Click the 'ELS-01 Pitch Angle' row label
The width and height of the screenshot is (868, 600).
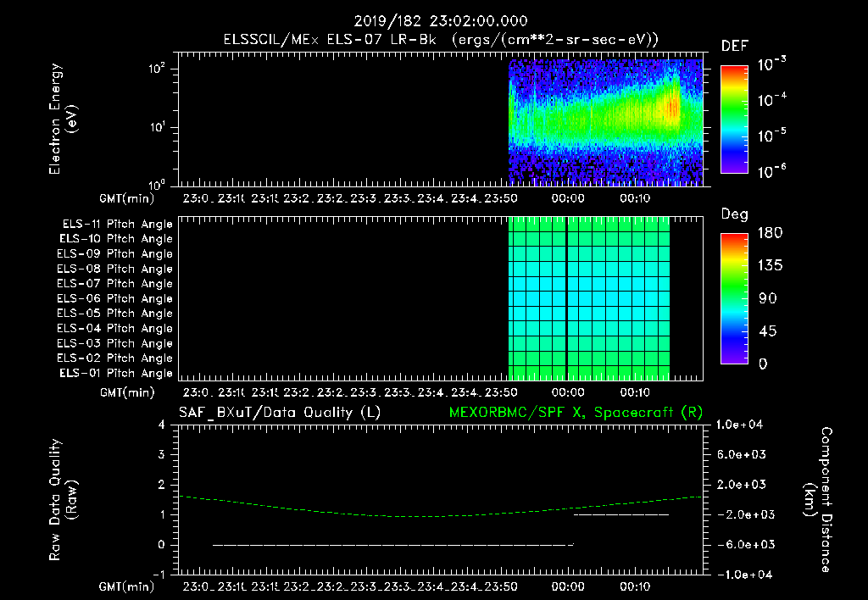(116, 373)
